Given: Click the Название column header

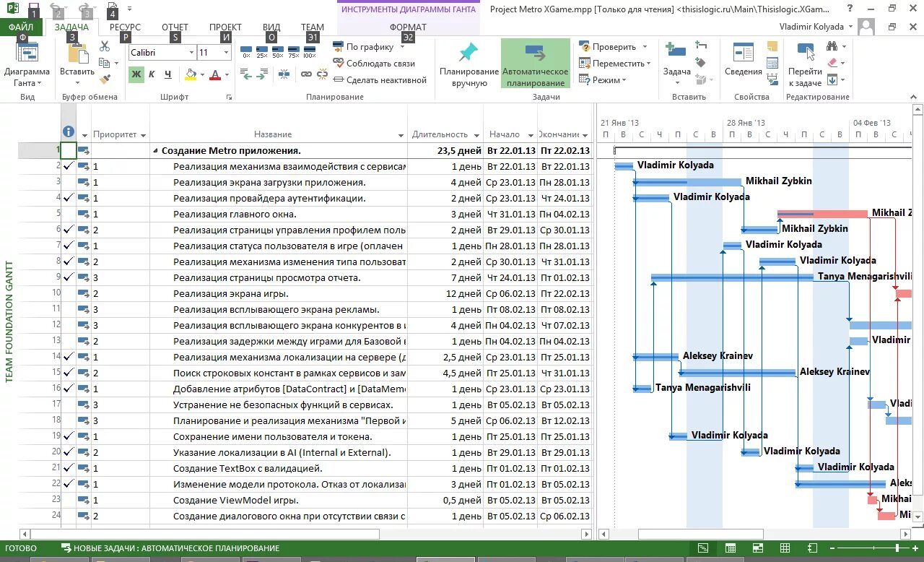Looking at the screenshot, I should 273,134.
